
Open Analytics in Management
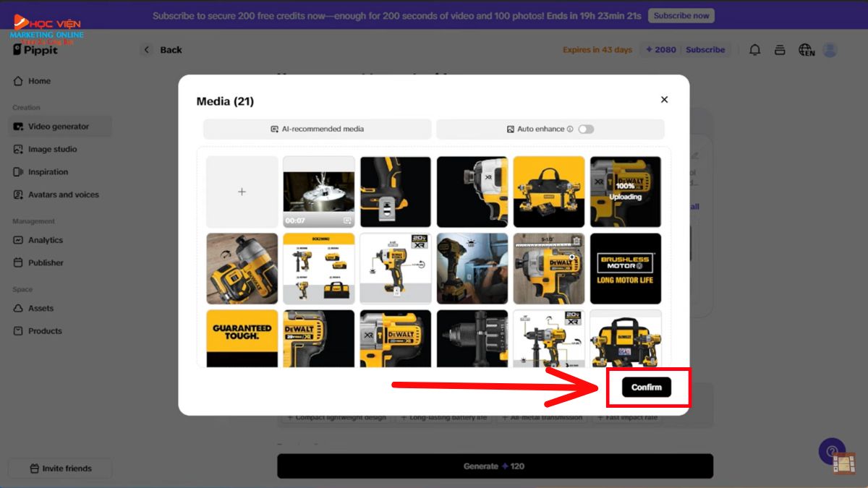pos(59,240)
